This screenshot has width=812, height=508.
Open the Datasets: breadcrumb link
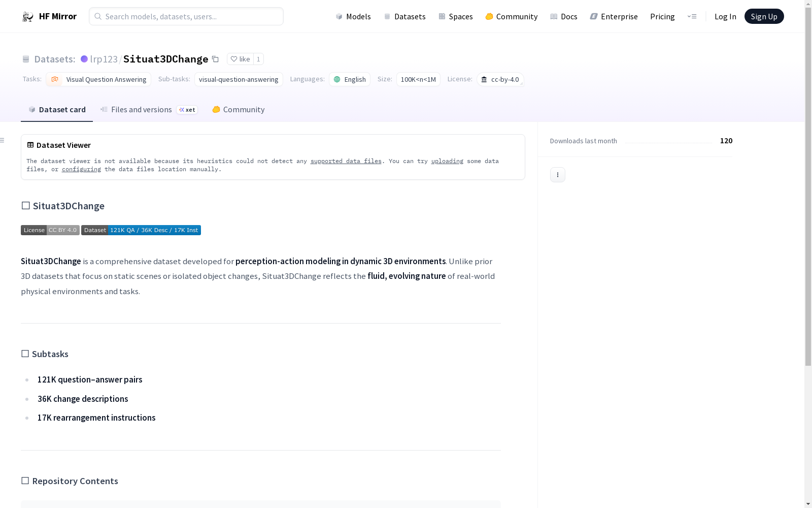click(x=54, y=59)
